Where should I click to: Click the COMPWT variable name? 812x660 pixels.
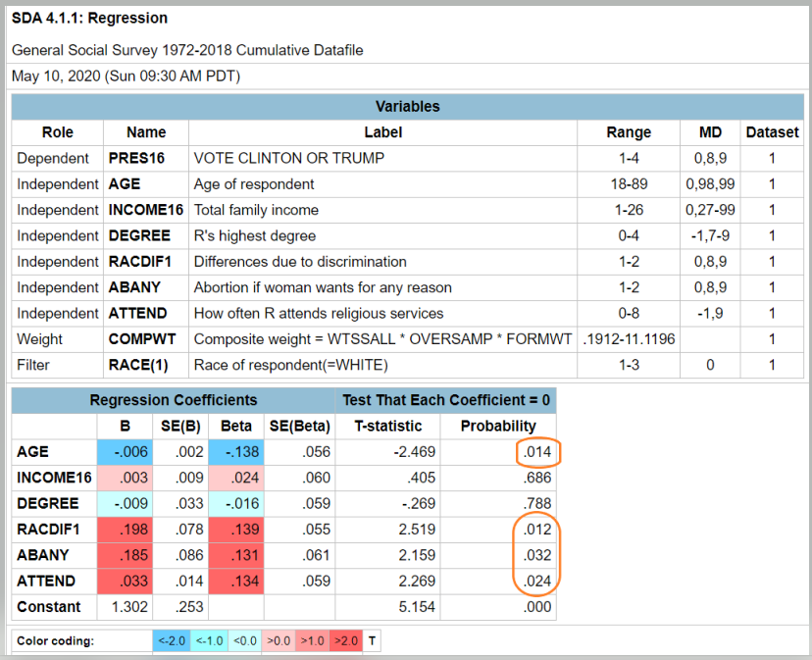142,339
